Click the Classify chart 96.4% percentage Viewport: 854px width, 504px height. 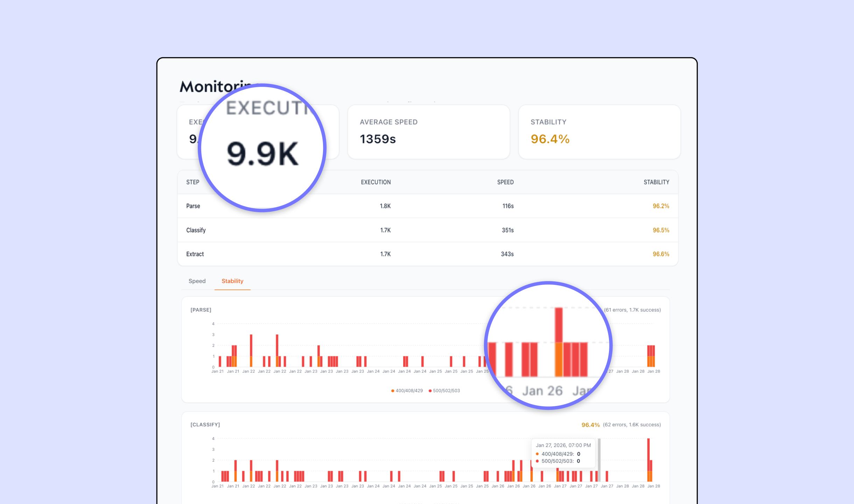pos(590,425)
